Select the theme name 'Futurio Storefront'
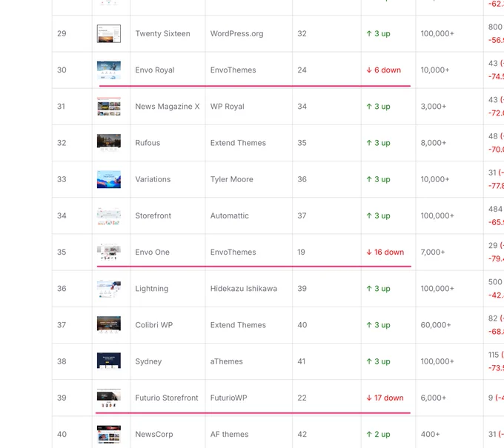 tap(167, 398)
